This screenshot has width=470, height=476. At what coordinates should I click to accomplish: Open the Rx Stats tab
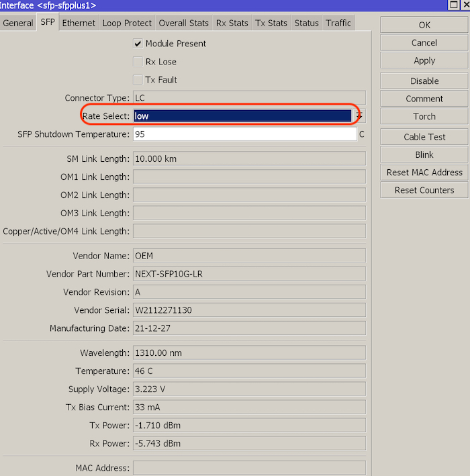232,23
